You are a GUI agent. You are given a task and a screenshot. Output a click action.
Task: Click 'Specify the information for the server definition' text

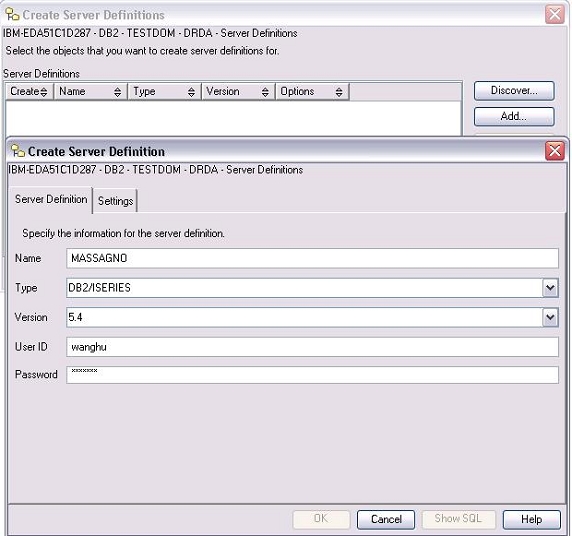pos(123,234)
